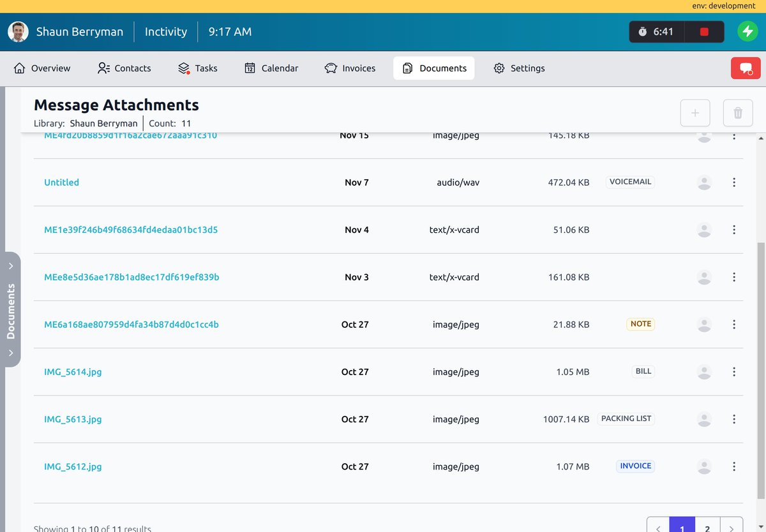766x532 pixels.
Task: Open attachment ME6a168ae807959d4fa34b87d4d0c1cc4b
Action: tap(131, 324)
